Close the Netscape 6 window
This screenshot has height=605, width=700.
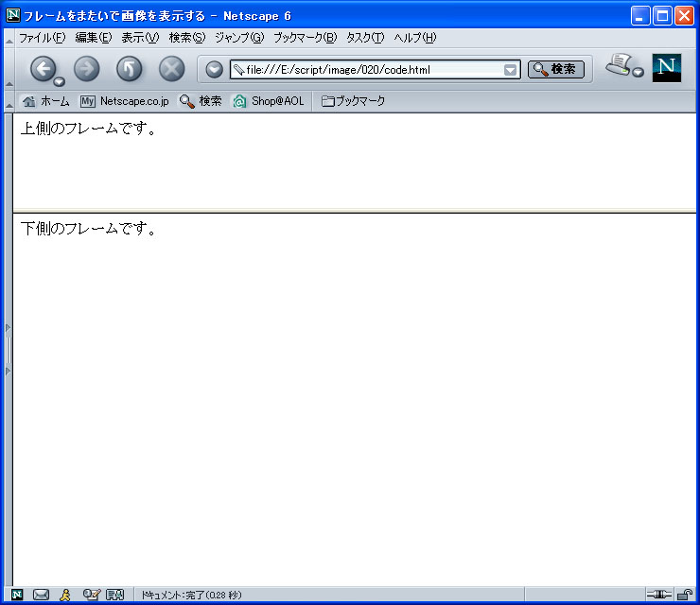(684, 16)
